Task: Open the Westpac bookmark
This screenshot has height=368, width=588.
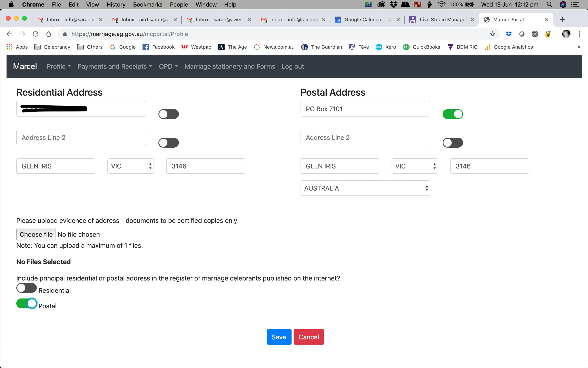Action: (x=196, y=47)
